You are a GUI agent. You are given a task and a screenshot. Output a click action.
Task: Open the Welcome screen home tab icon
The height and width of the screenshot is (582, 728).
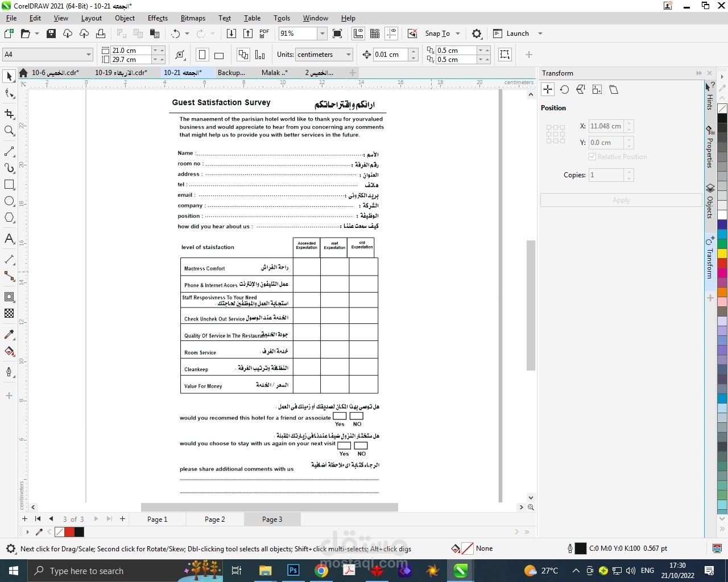[23, 73]
